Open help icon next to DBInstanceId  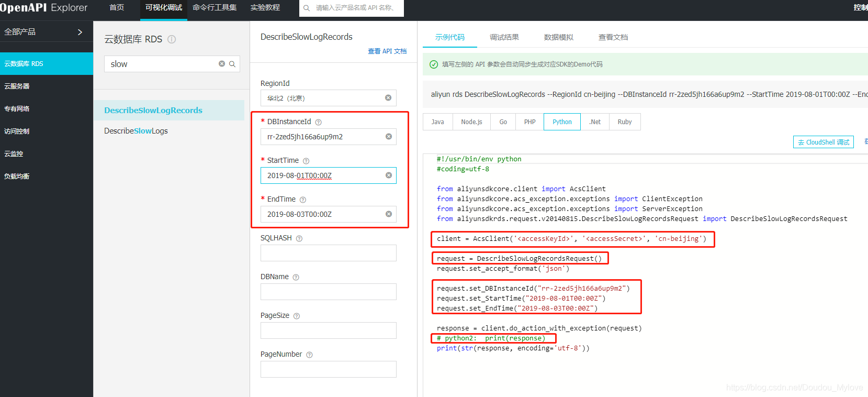[x=318, y=122]
